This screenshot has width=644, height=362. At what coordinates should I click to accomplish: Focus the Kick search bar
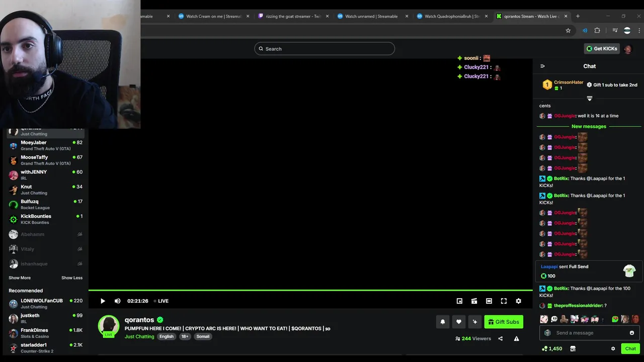tap(325, 49)
